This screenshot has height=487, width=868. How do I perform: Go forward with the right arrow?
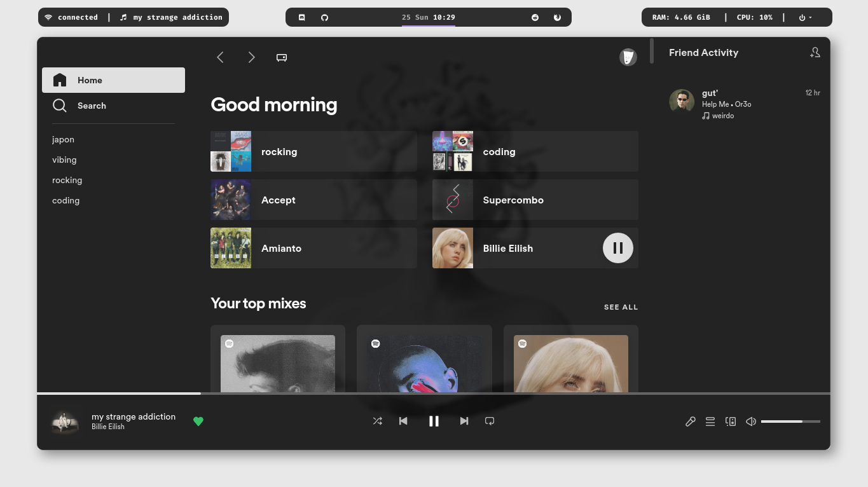pyautogui.click(x=251, y=57)
